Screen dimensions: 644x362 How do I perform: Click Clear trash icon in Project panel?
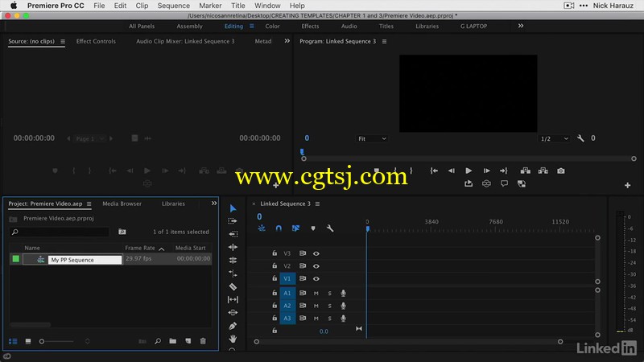pos(203,341)
